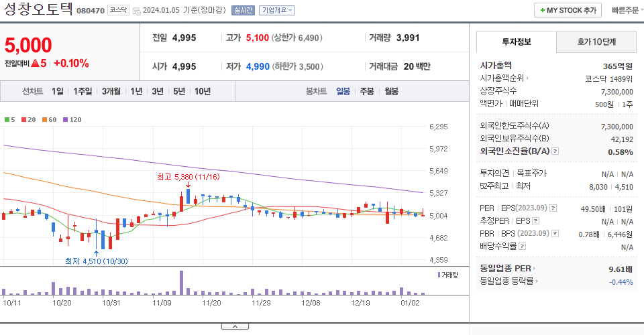Open the 동일업종 PER link
Screen dimensions: 644x335
click(508, 269)
